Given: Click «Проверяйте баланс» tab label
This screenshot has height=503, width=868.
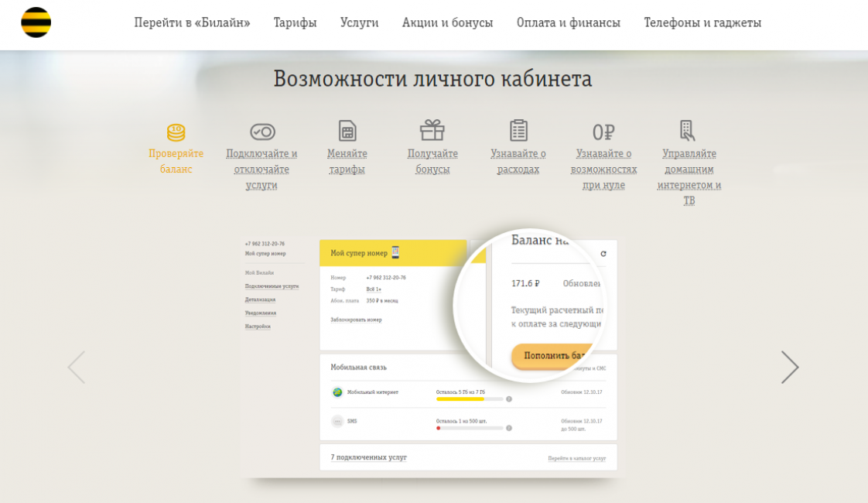Looking at the screenshot, I should click(x=176, y=161).
